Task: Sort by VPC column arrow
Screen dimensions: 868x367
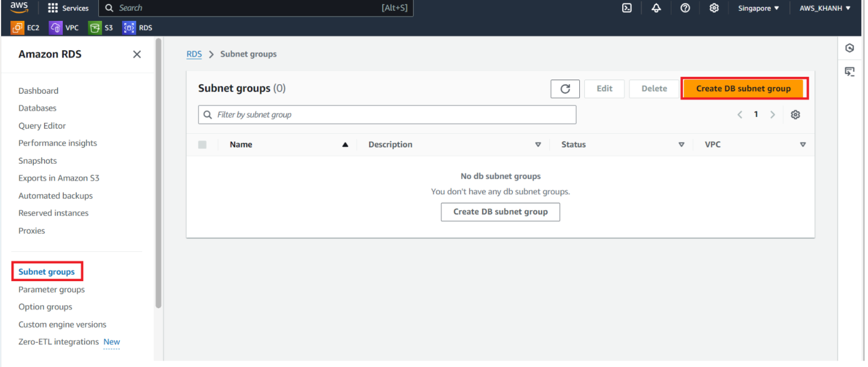Action: coord(803,145)
